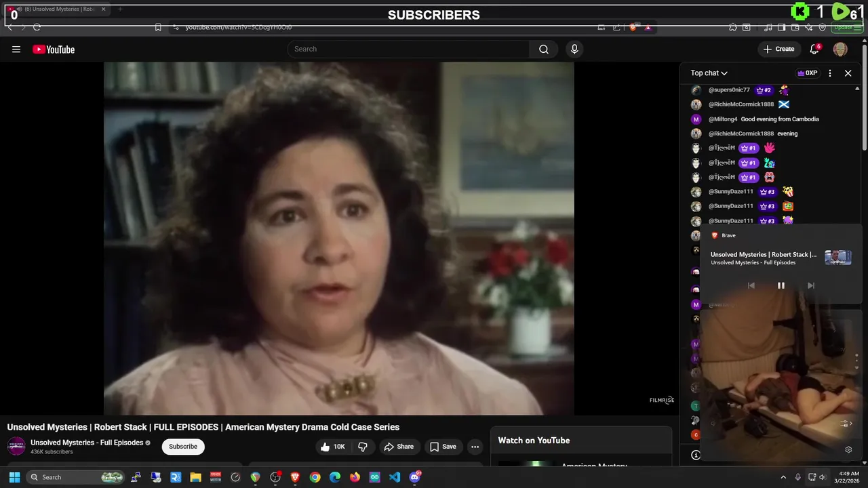The width and height of the screenshot is (868, 488).
Task: Click the main video player frame
Action: (338, 239)
